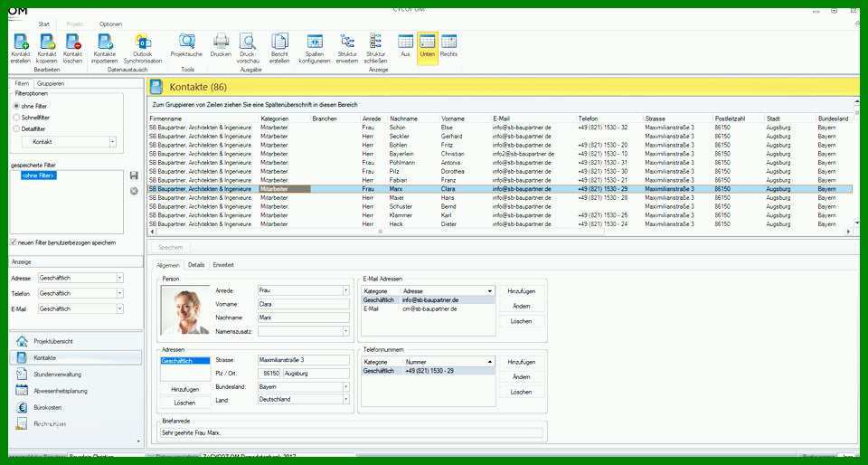The image size is (868, 465).
Task: Click into the Vorname field
Action: point(304,304)
